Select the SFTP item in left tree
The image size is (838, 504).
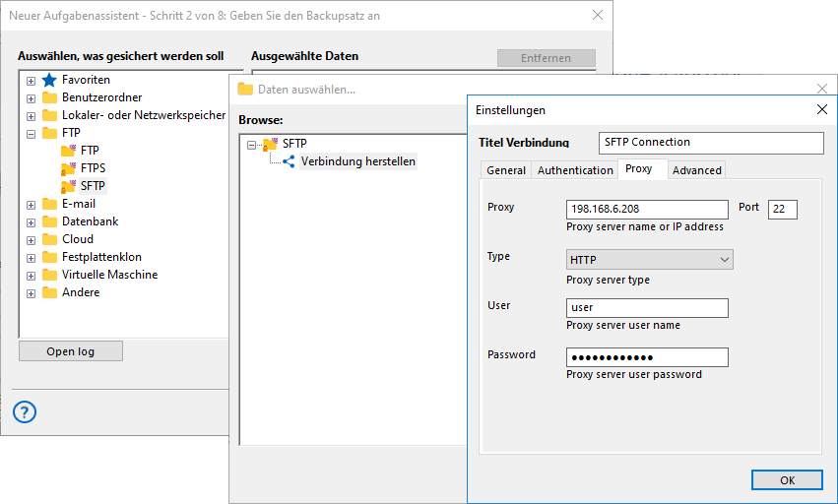coord(93,186)
